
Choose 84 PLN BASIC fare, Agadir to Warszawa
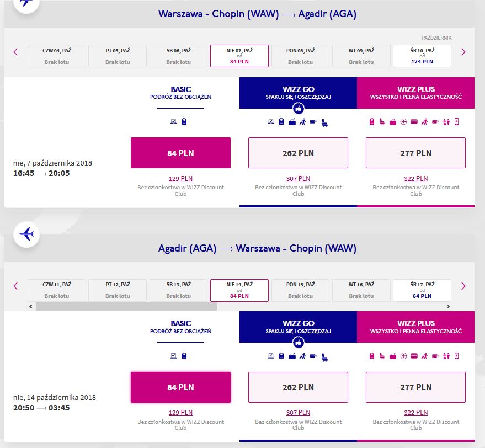(180, 387)
